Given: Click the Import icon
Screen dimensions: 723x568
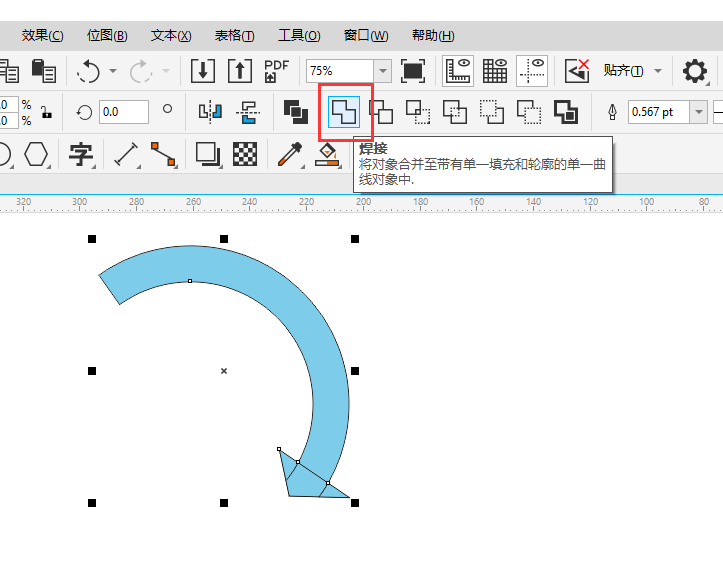Looking at the screenshot, I should 203,71.
